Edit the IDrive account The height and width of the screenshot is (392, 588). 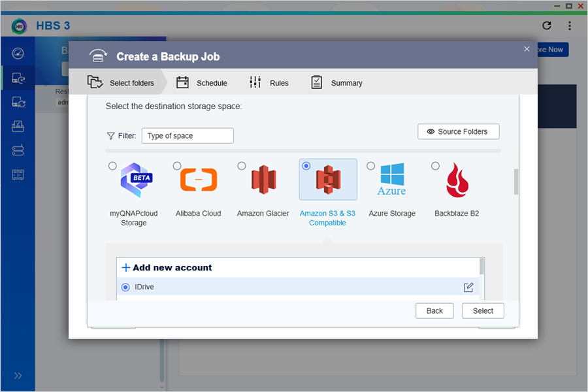[x=468, y=287]
